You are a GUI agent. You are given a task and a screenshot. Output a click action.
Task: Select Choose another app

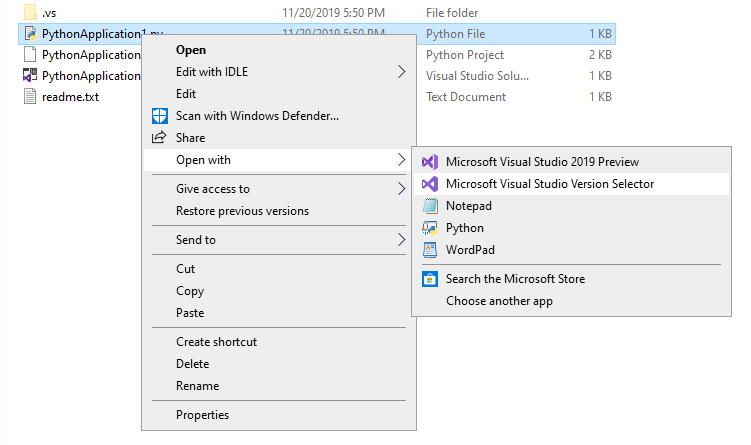click(x=499, y=301)
